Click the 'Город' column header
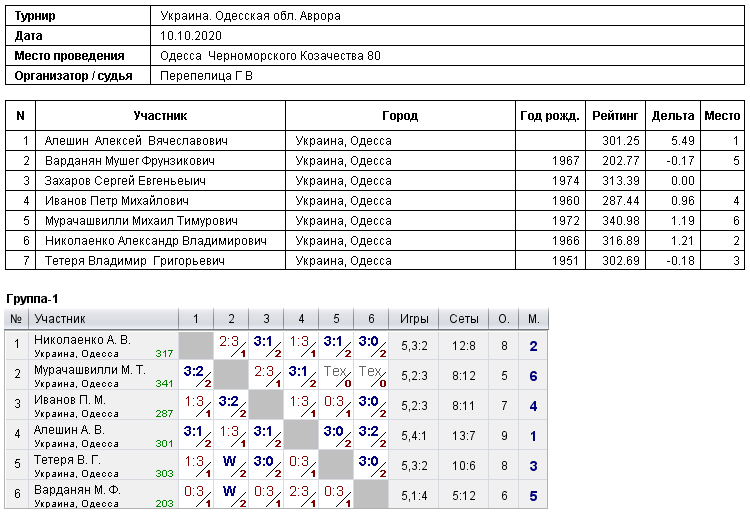Screen dimensions: 750x514 coord(400,116)
